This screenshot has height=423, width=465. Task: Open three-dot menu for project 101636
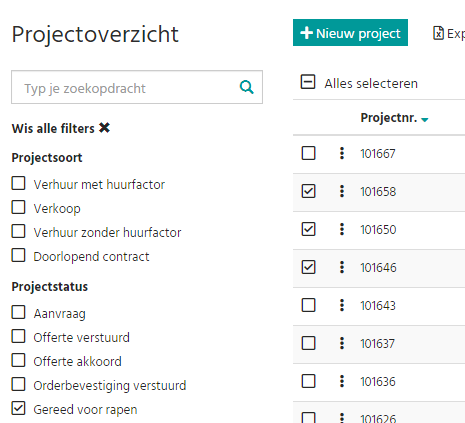tap(342, 381)
